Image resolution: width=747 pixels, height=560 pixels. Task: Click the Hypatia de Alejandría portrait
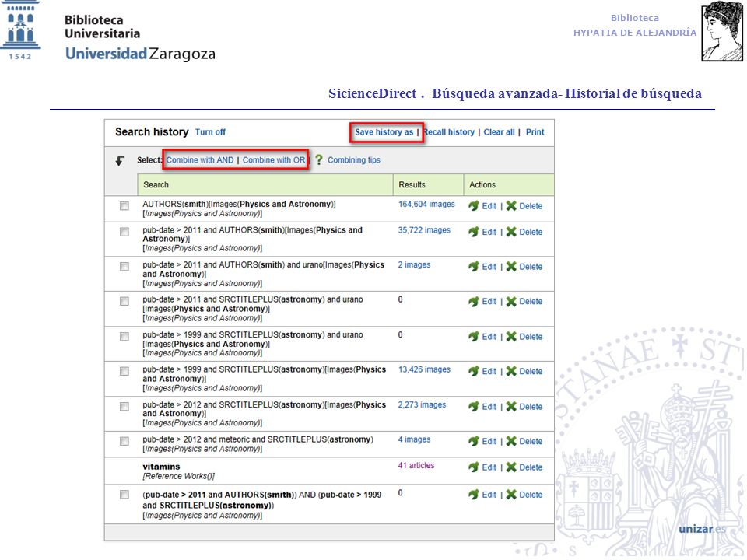click(722, 31)
